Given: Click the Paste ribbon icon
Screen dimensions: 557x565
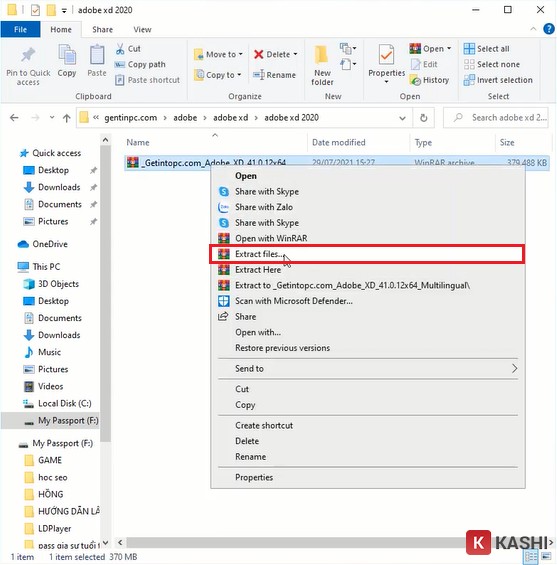Looking at the screenshot, I should pos(97,55).
